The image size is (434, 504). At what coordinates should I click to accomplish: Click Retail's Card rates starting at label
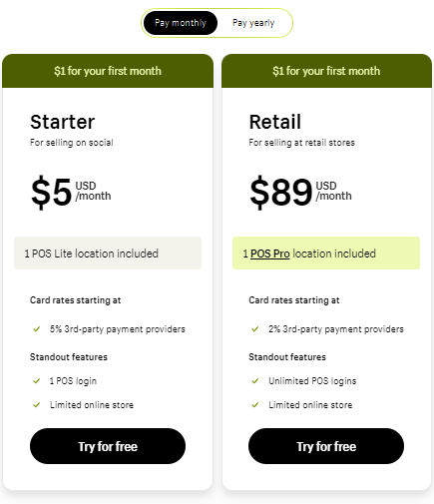point(294,300)
